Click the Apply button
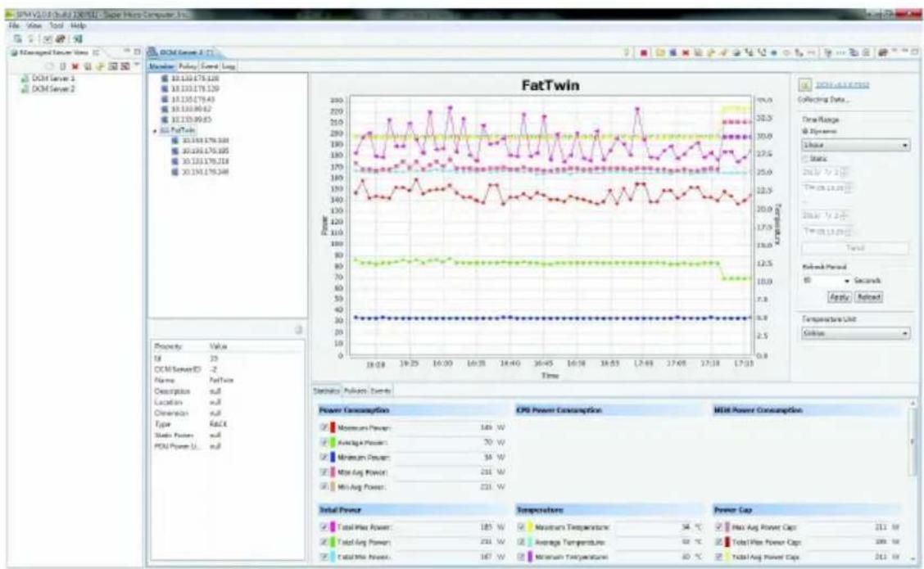Screen dimensions: 924x569 coord(839,297)
